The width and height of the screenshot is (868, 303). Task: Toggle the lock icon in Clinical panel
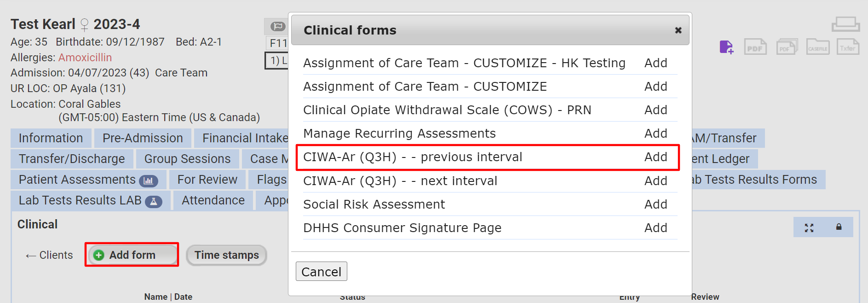(839, 227)
